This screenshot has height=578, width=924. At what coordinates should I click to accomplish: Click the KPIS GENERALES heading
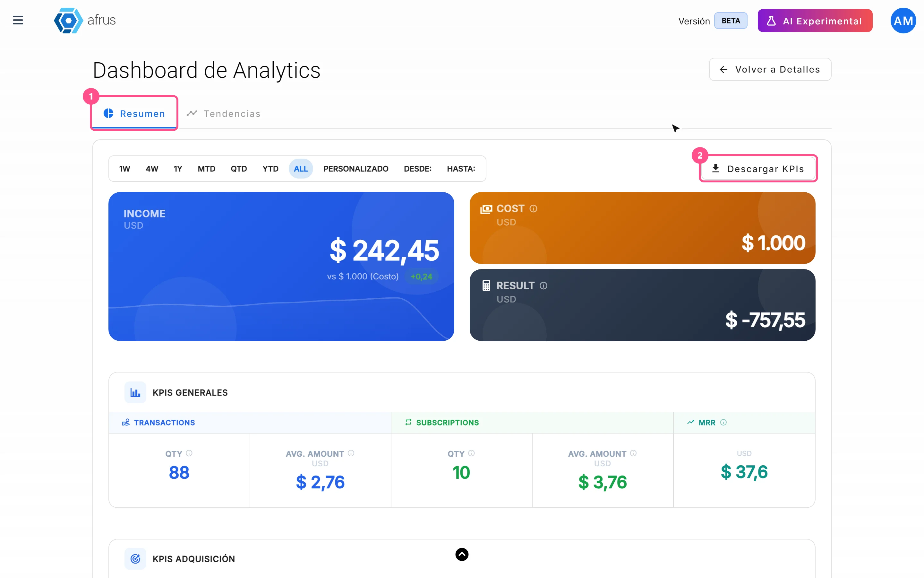[190, 393]
